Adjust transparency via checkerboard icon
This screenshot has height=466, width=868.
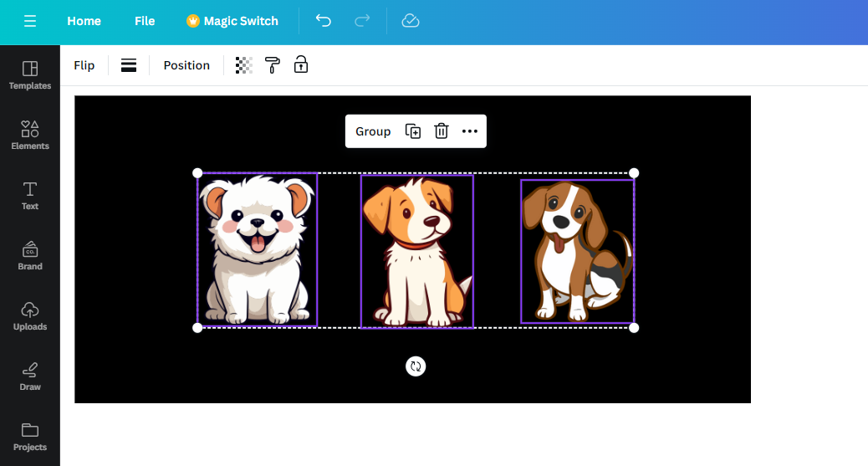(x=243, y=65)
